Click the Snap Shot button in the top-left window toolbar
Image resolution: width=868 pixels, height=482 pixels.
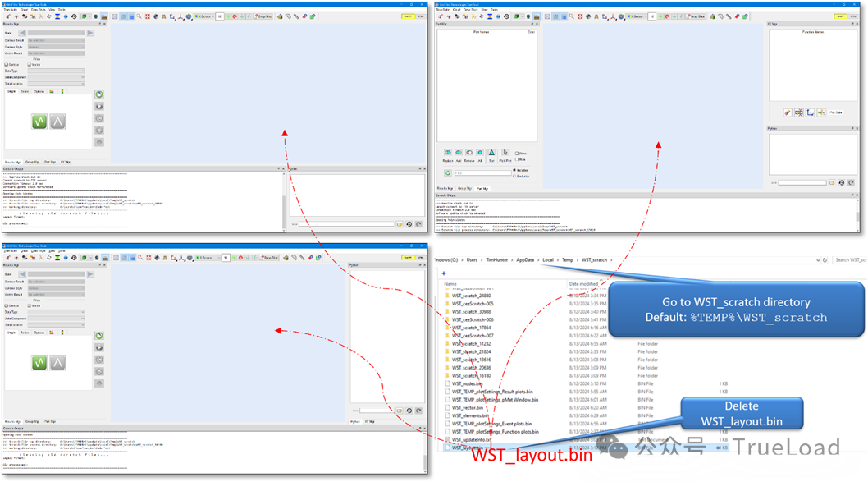coord(263,16)
